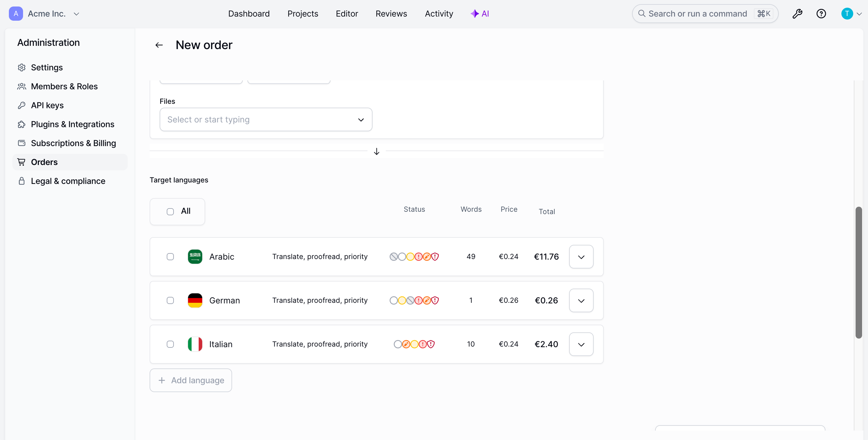Click the ⌘K shortcut badge
The width and height of the screenshot is (868, 440).
click(764, 14)
